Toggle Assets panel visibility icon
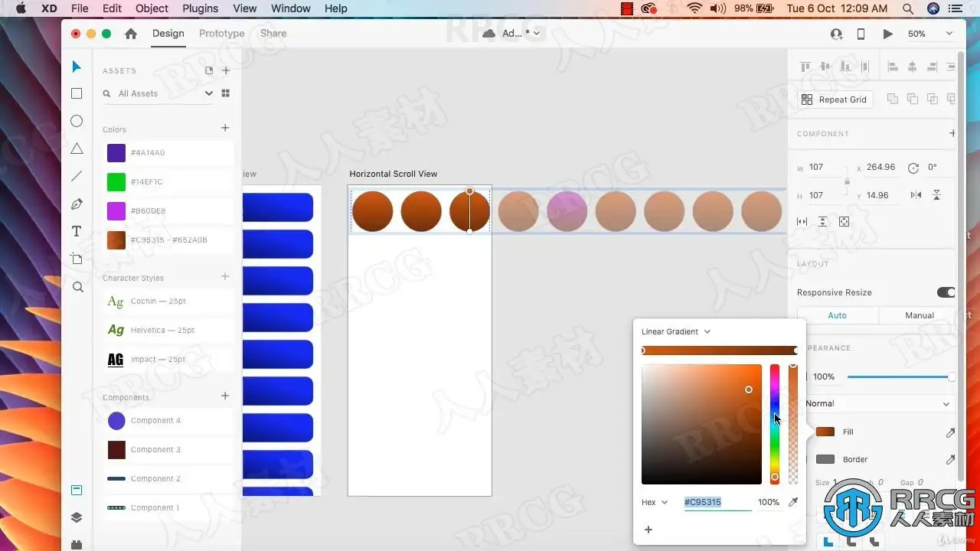 pyautogui.click(x=77, y=490)
